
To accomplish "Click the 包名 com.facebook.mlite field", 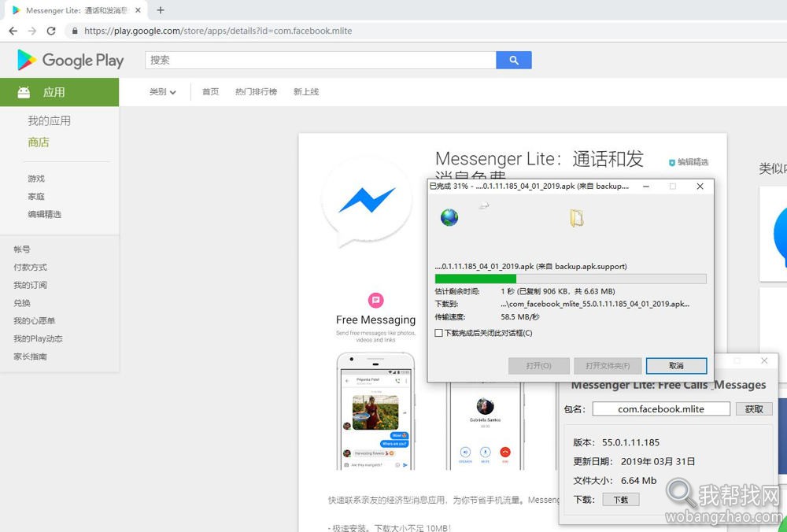I will pos(661,409).
